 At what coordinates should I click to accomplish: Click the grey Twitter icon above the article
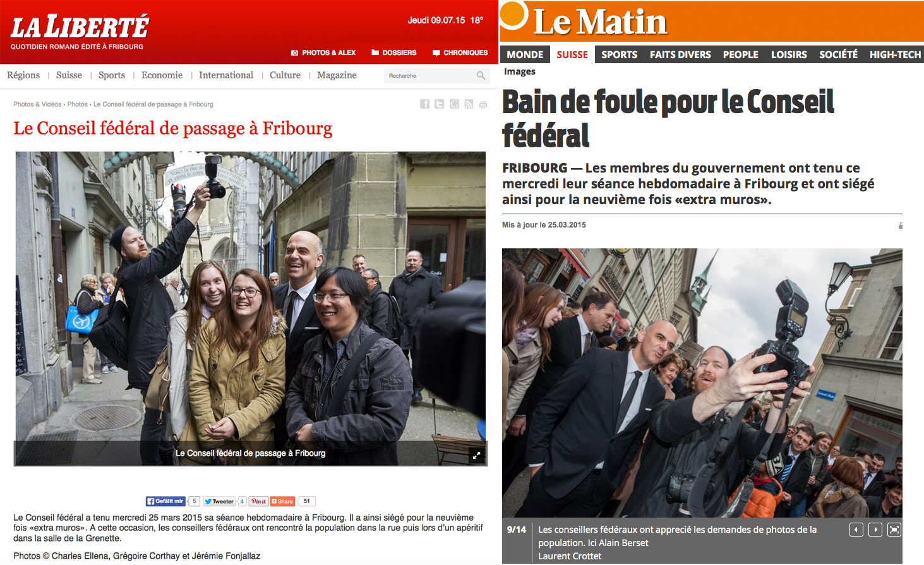tap(440, 104)
